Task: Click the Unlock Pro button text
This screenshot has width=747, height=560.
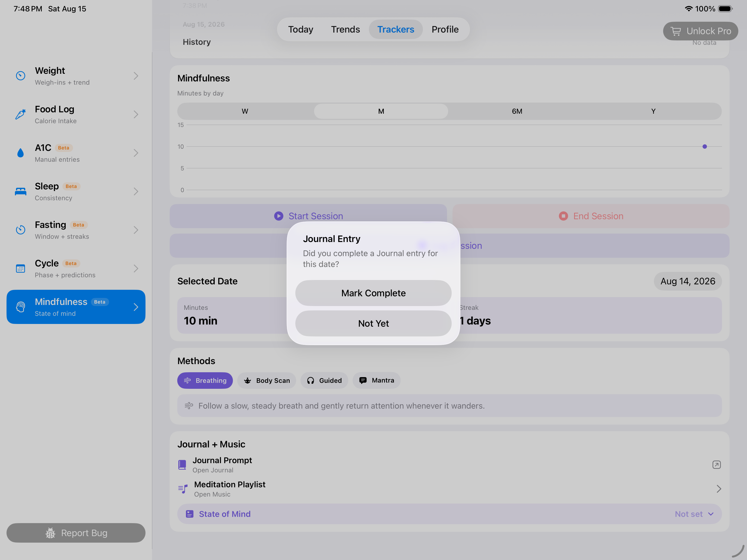Action: (708, 31)
